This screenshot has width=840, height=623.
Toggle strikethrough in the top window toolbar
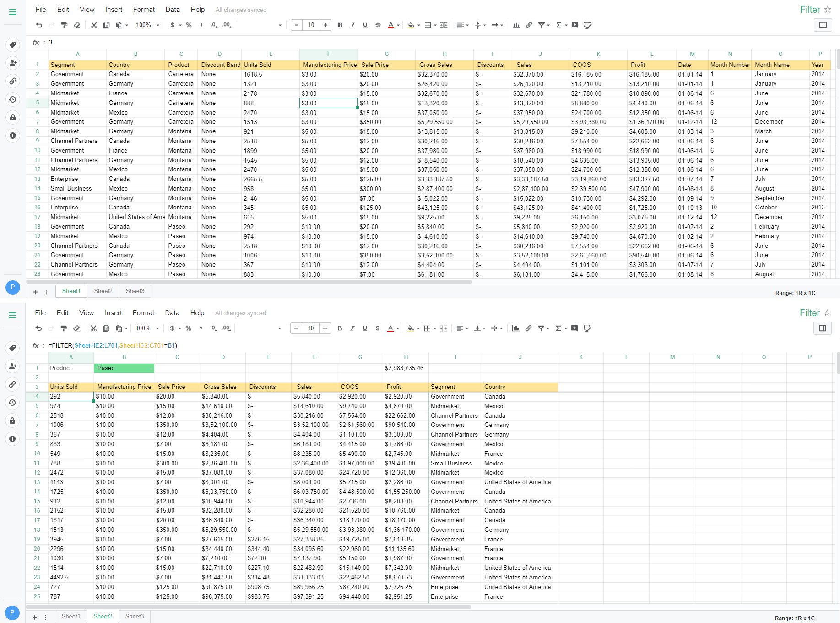tap(378, 25)
